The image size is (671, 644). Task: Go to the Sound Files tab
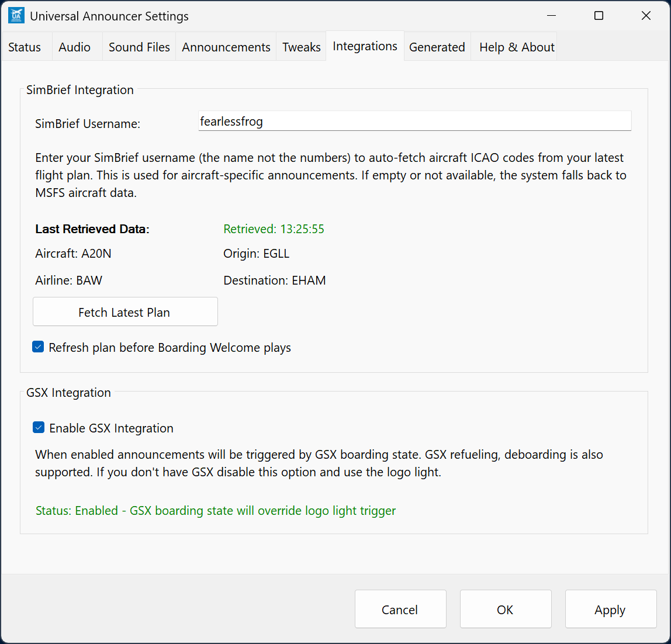pos(139,47)
